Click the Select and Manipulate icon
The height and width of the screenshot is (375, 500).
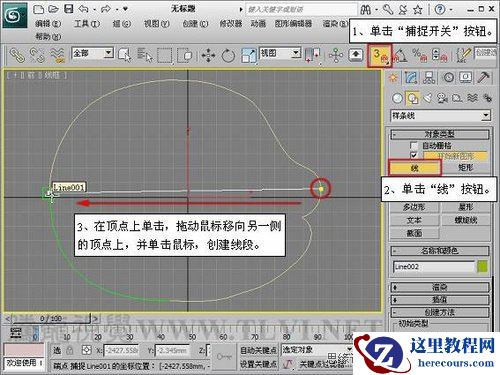(x=336, y=55)
